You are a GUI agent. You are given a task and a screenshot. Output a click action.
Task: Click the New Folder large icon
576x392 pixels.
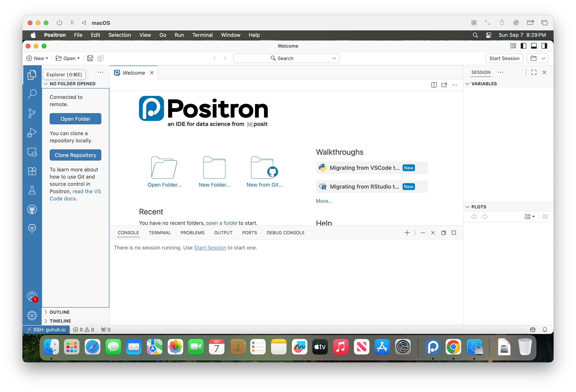214,168
